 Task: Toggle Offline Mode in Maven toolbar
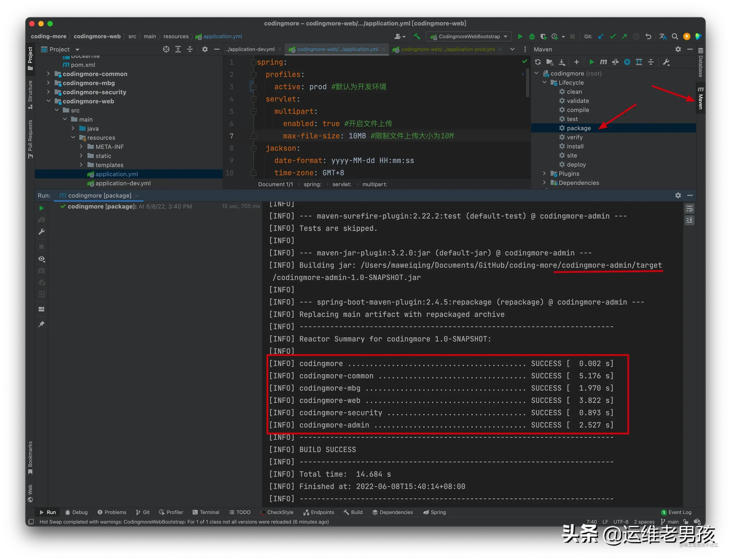point(627,62)
